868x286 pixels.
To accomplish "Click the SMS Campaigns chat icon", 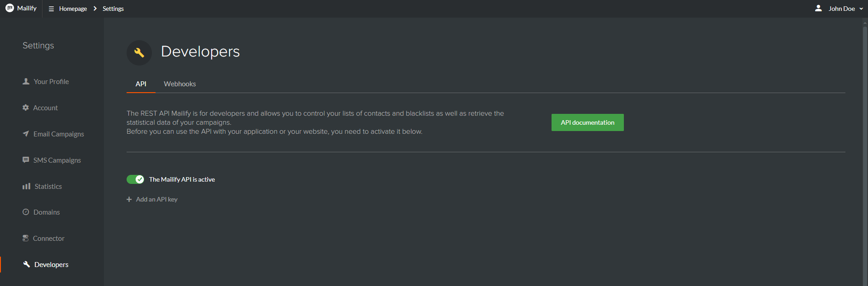I will (x=26, y=160).
